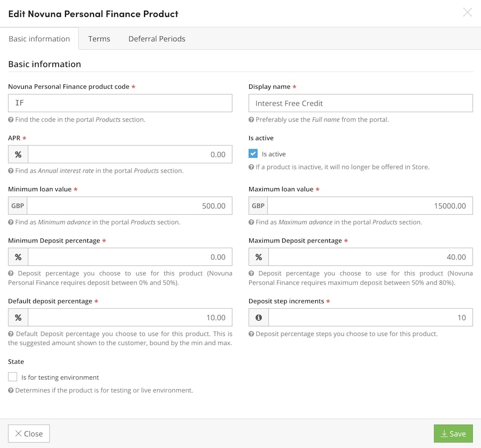Click the Deposit step increments input

click(370, 318)
